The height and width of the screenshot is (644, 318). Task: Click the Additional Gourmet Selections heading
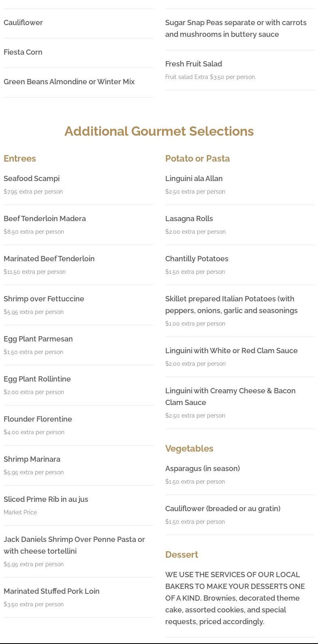pos(159,131)
